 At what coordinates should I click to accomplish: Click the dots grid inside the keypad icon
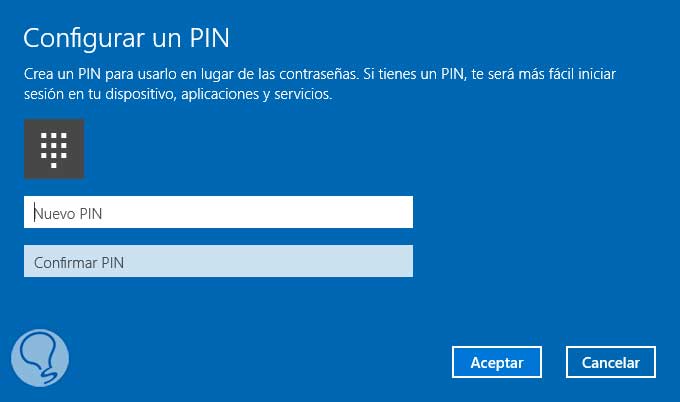click(53, 148)
